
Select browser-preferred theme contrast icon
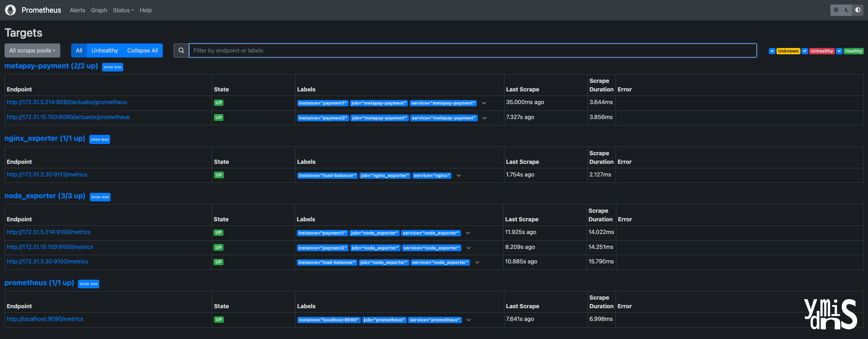coord(858,10)
